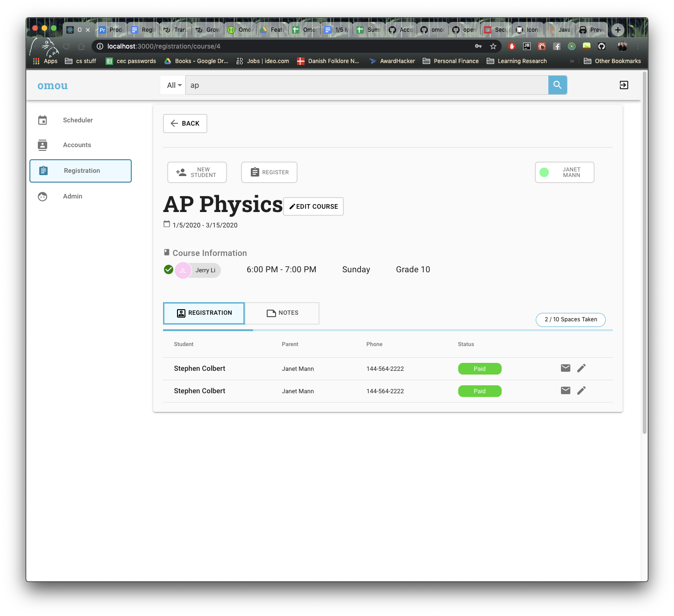Email the student in the last table row
The height and width of the screenshot is (616, 674).
pyautogui.click(x=565, y=390)
